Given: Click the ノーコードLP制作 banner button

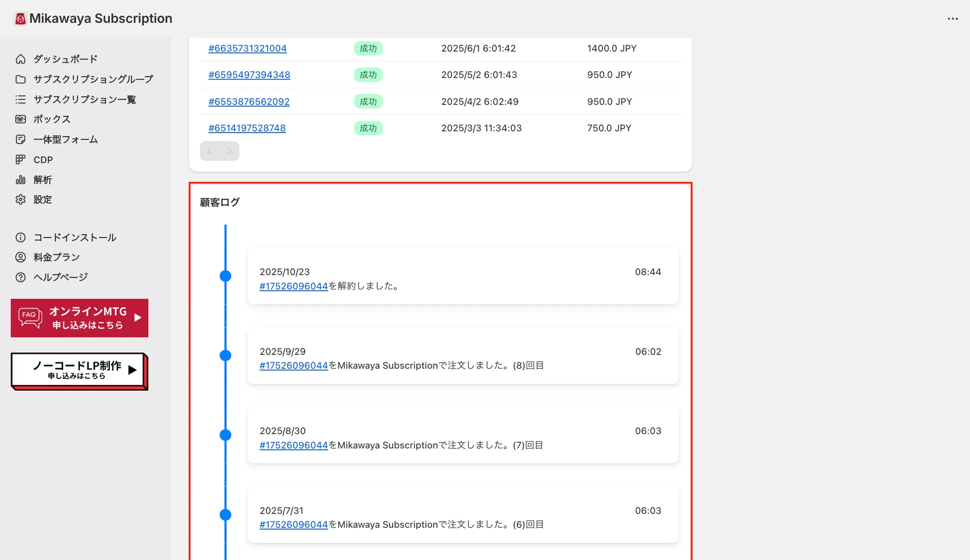Looking at the screenshot, I should pos(79,371).
